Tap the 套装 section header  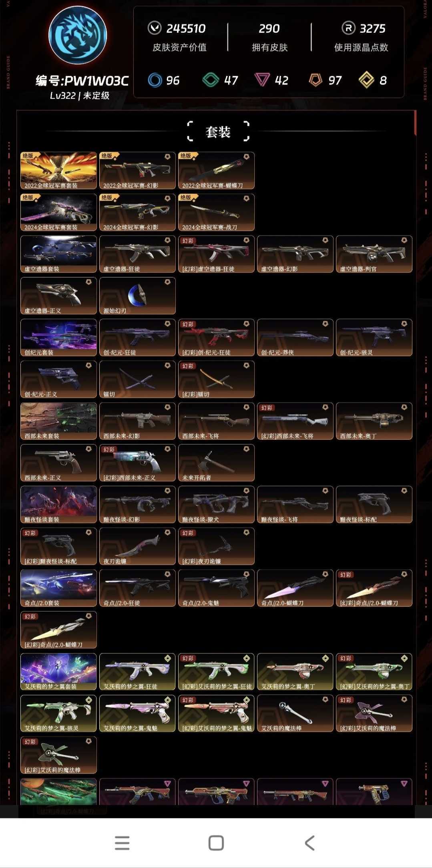(218, 132)
